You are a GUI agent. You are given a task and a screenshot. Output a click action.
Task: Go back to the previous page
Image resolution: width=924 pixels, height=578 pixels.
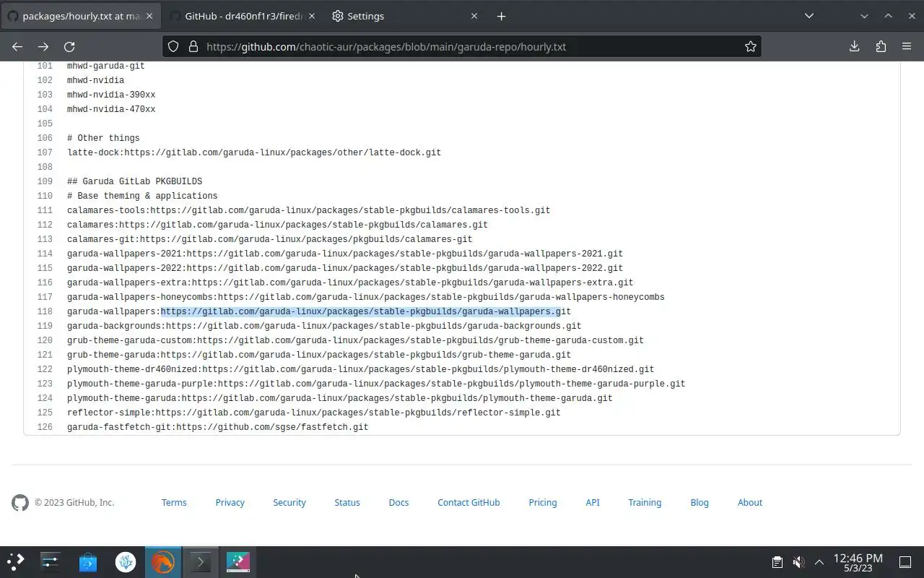pos(17,46)
